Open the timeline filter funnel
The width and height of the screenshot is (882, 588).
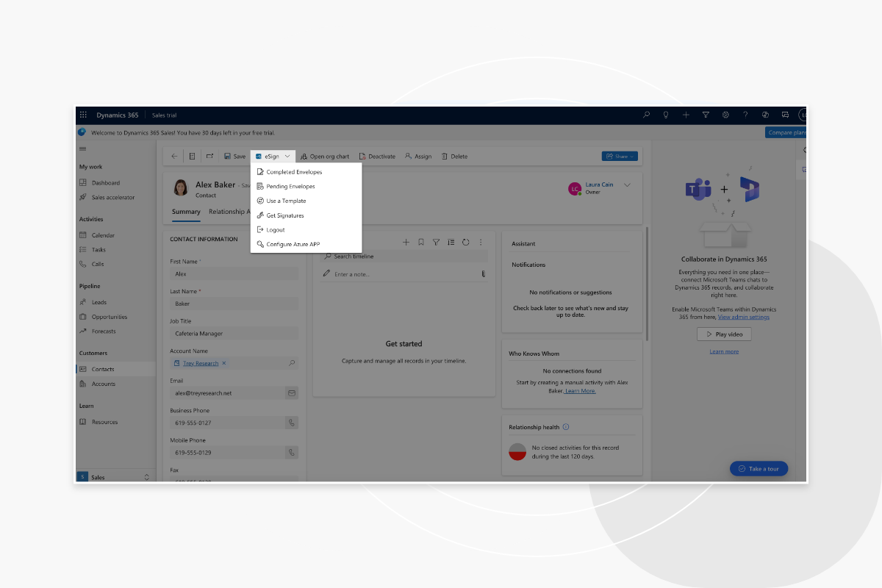(436, 242)
